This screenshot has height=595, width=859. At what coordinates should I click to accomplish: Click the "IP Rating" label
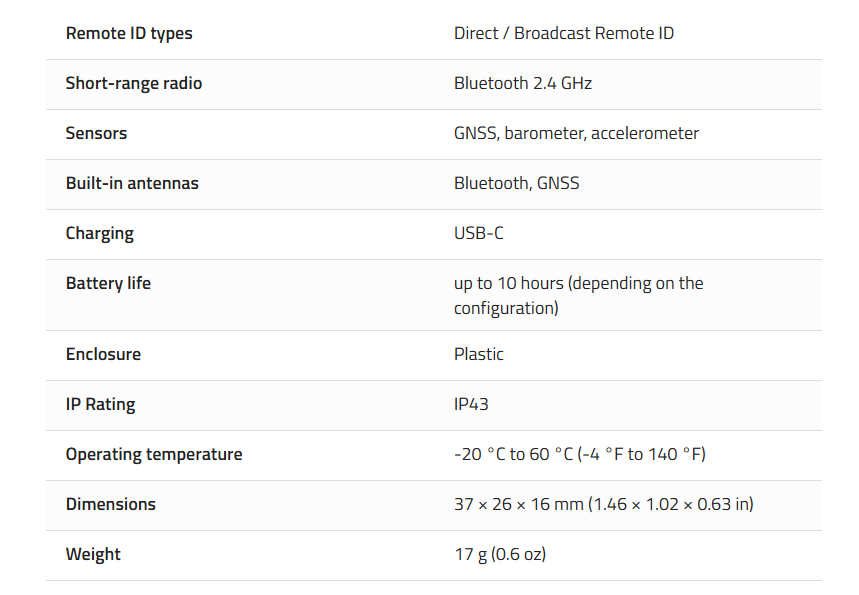(x=100, y=405)
